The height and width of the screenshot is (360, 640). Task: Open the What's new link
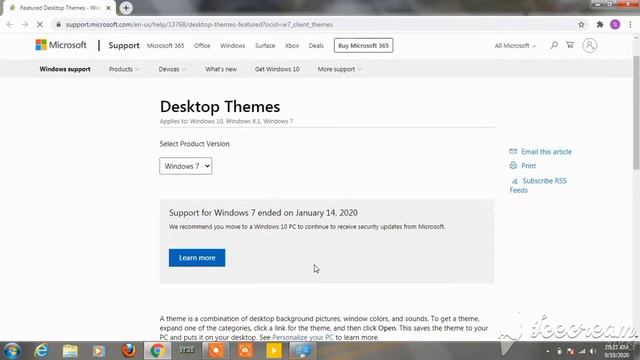(x=221, y=69)
